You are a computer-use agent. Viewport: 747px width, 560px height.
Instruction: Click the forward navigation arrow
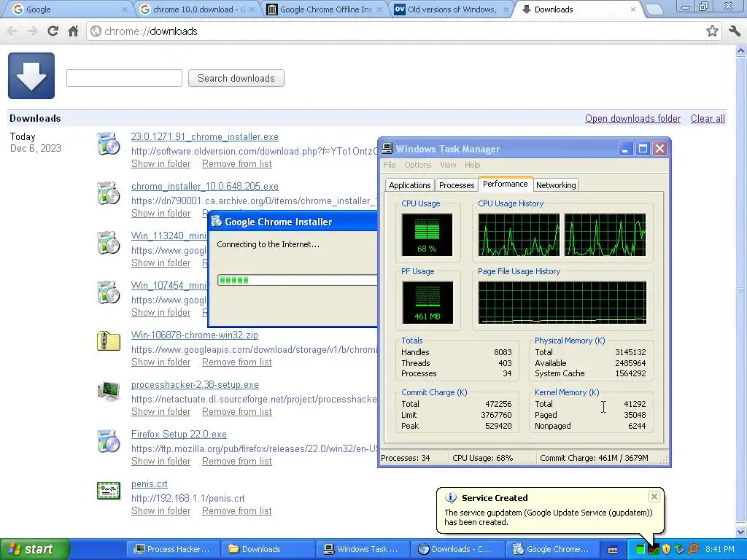coord(32,31)
